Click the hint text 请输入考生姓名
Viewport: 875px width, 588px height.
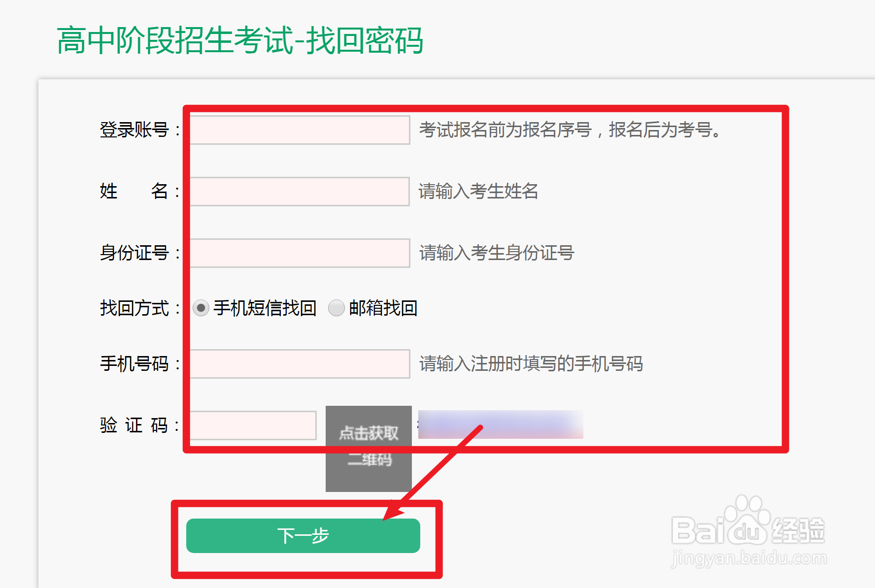(x=478, y=191)
